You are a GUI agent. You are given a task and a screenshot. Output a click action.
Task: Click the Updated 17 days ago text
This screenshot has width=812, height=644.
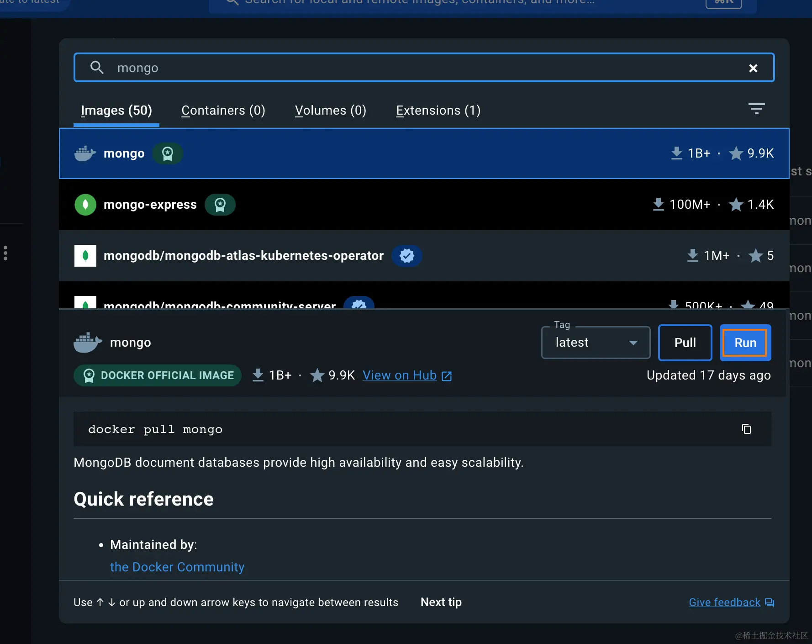(709, 375)
